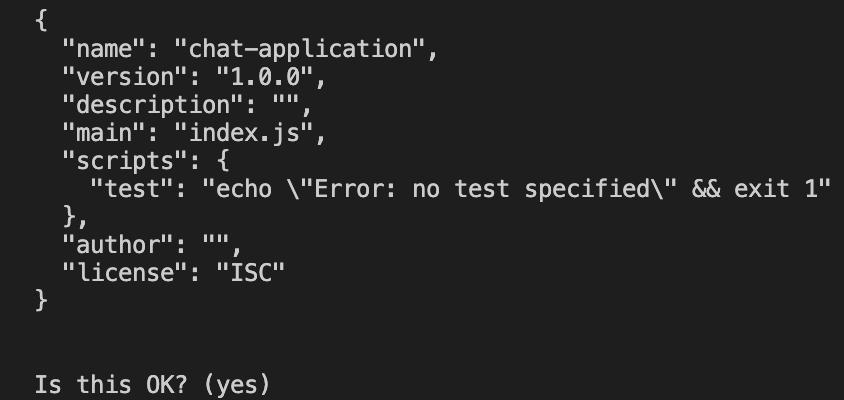Click the "test" key

point(132,190)
